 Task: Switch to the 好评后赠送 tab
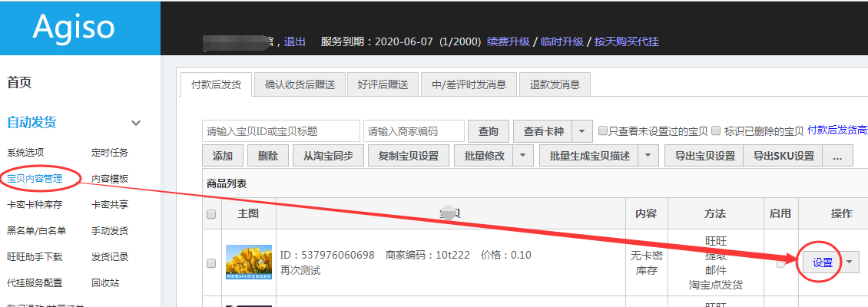click(x=383, y=84)
